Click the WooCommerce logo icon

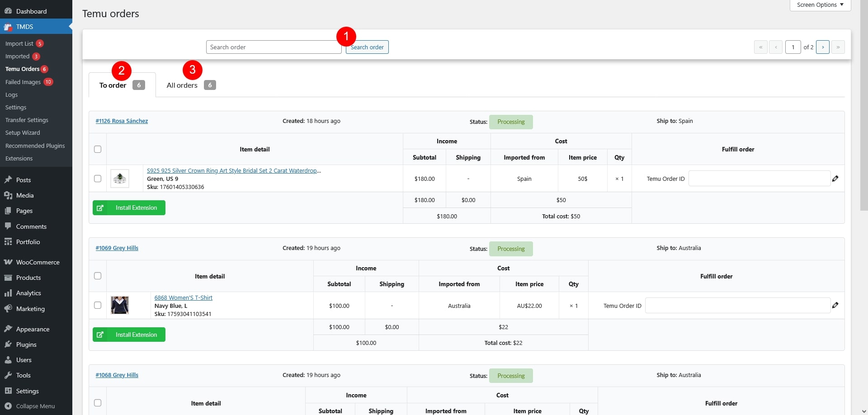point(8,262)
